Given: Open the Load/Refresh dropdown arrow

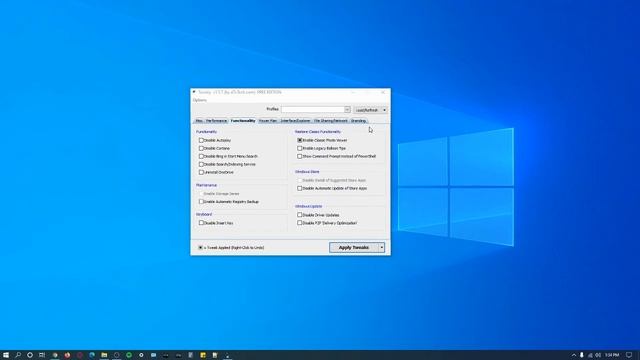Looking at the screenshot, I should (384, 110).
